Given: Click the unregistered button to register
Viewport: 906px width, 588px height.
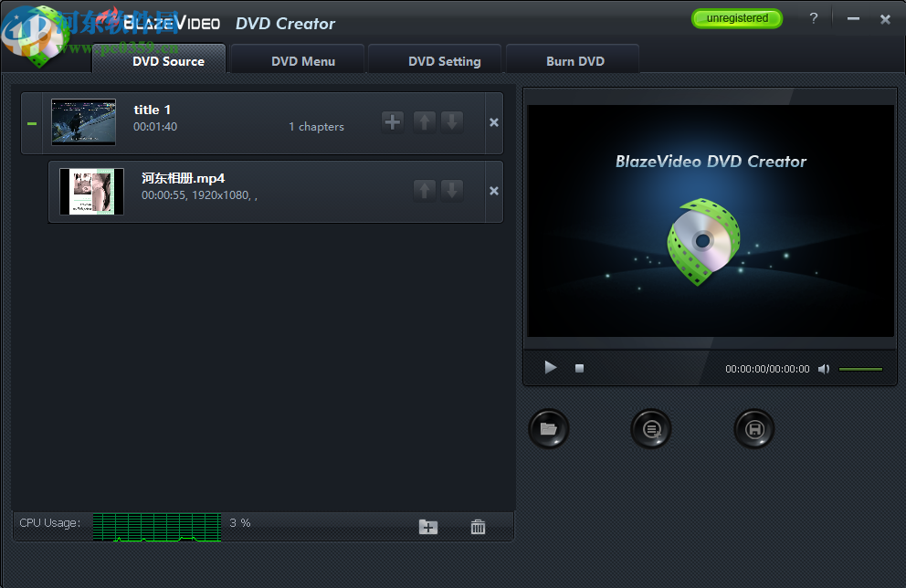Looking at the screenshot, I should coord(737,17).
